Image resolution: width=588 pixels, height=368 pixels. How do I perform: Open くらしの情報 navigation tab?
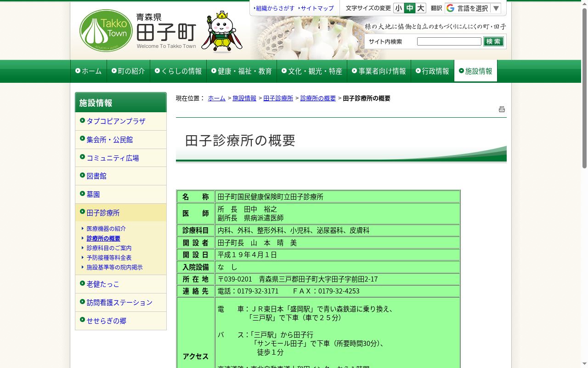178,71
